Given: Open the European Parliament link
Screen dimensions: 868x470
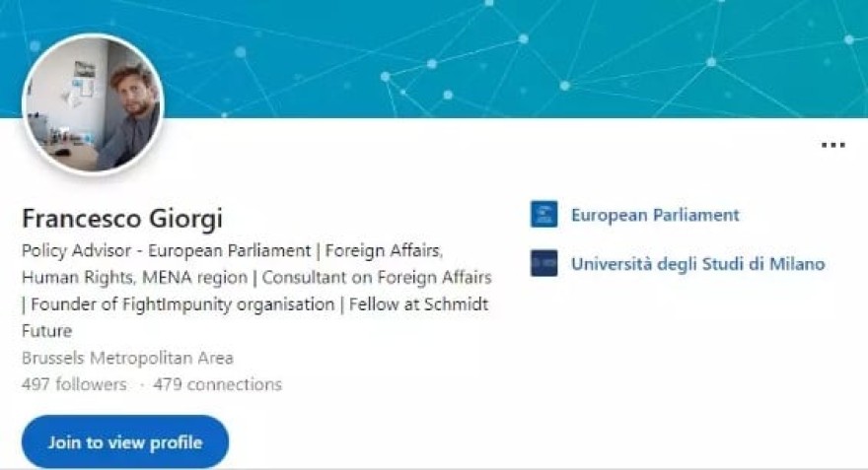Looking at the screenshot, I should [655, 215].
